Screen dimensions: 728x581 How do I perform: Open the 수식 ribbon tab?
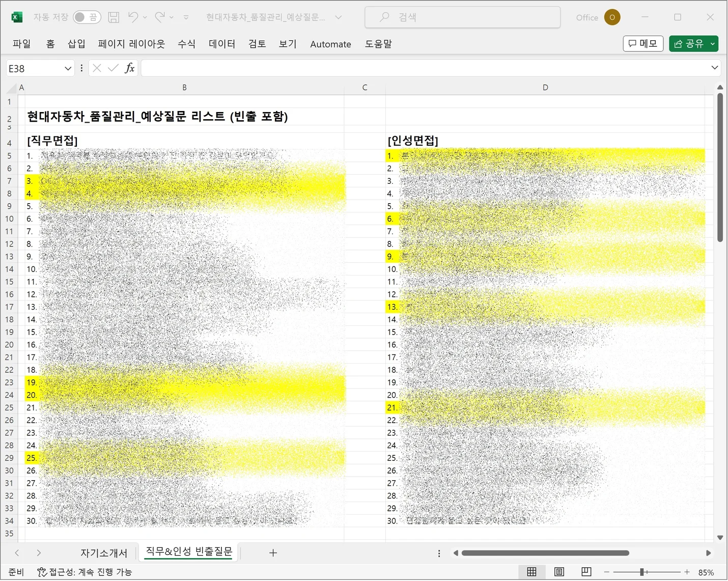tap(186, 44)
